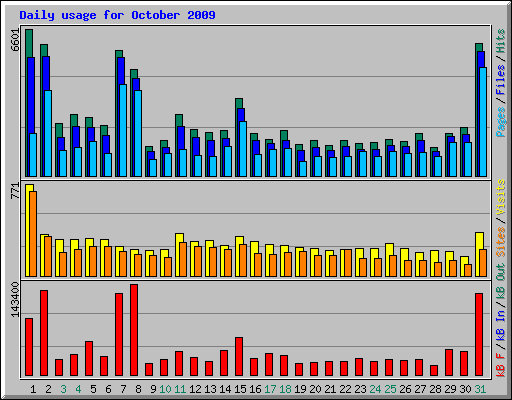Click day 15 green hits bar

coord(239,103)
